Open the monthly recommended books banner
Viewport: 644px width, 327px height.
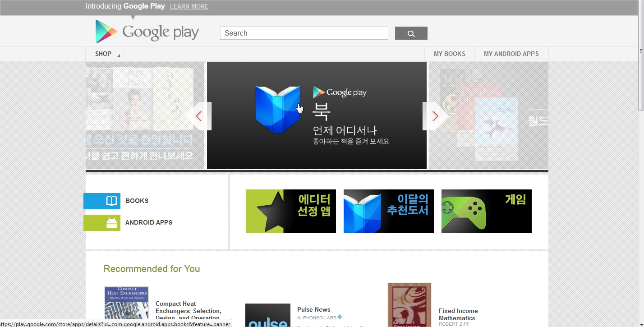tap(389, 212)
